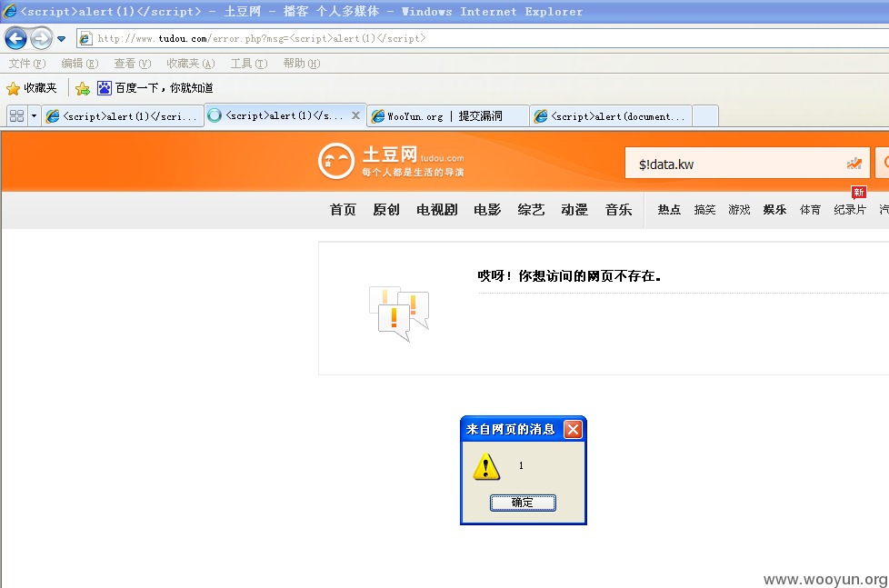Image resolution: width=889 pixels, height=588 pixels.
Task: Switch to <script>alert(document... tab
Action: coord(611,116)
